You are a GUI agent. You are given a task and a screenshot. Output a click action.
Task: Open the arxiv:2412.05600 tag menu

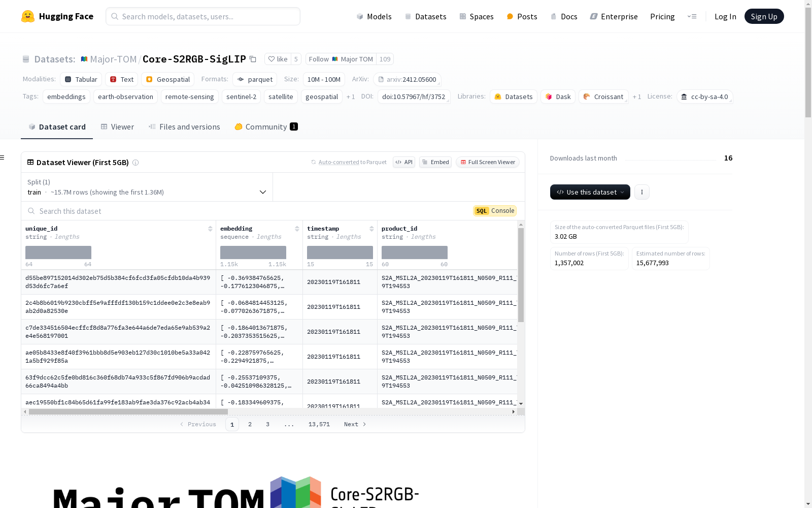[407, 79]
